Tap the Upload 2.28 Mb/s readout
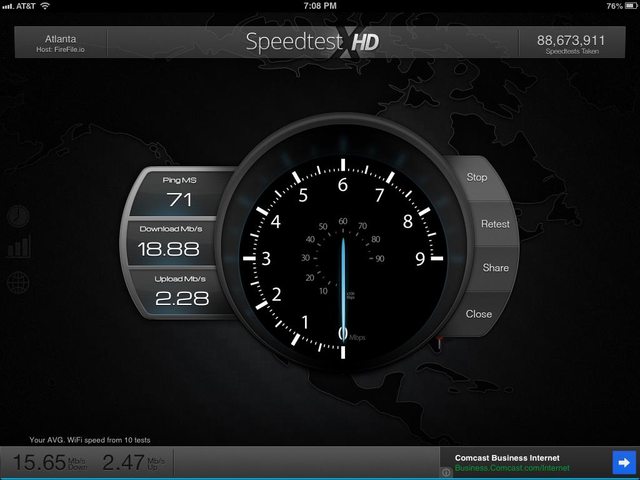640x480 pixels. click(180, 292)
